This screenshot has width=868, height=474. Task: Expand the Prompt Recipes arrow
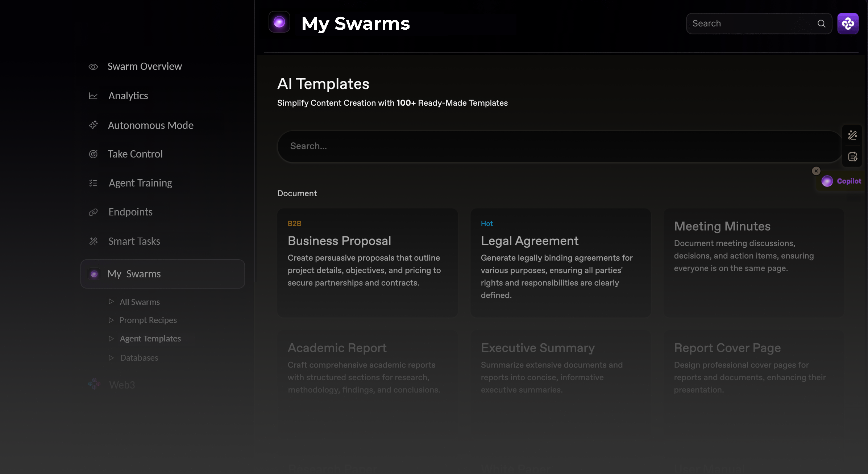[111, 320]
